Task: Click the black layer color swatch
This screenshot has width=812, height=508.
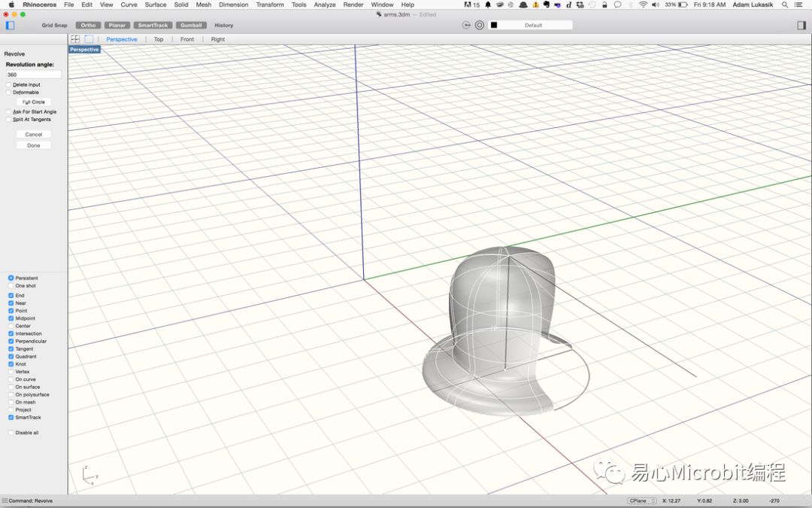Action: 494,25
